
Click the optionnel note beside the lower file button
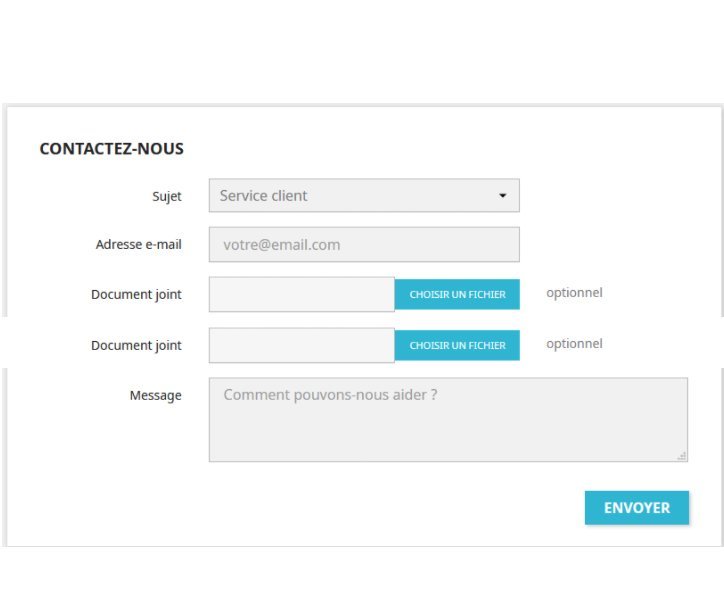coord(574,344)
